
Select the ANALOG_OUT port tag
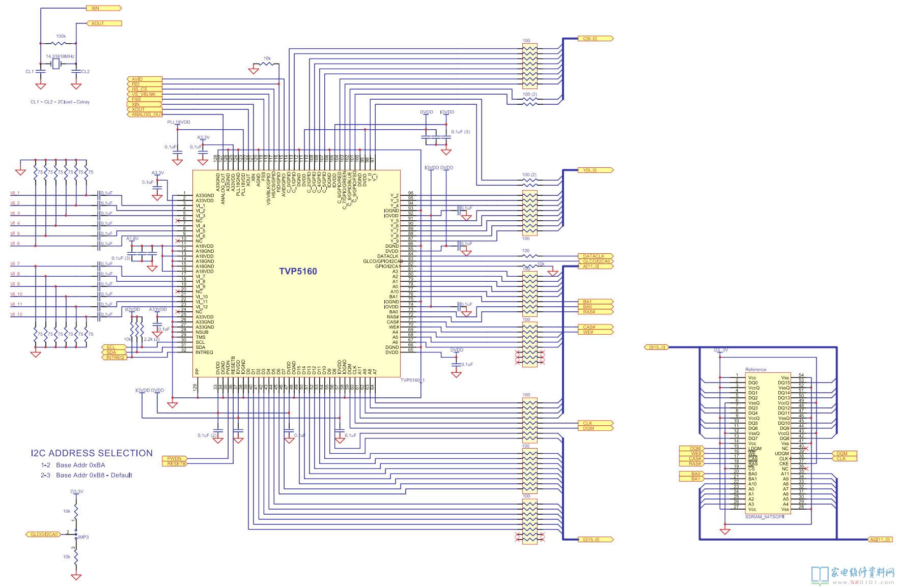[x=145, y=114]
